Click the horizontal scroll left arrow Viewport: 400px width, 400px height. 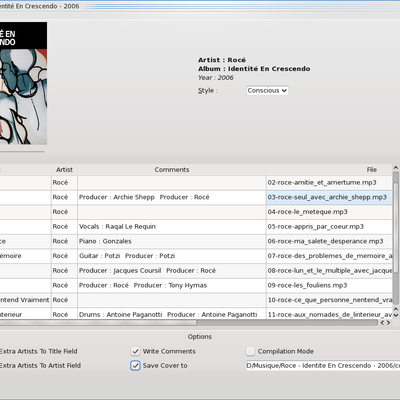click(x=382, y=323)
